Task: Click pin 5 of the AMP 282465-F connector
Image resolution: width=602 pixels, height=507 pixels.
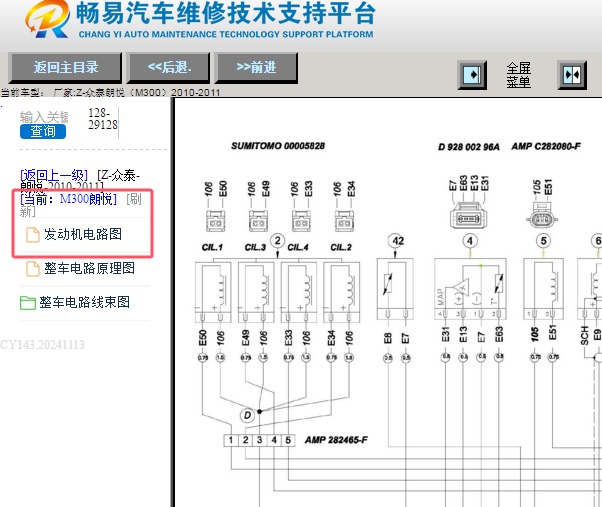Action: [288, 440]
